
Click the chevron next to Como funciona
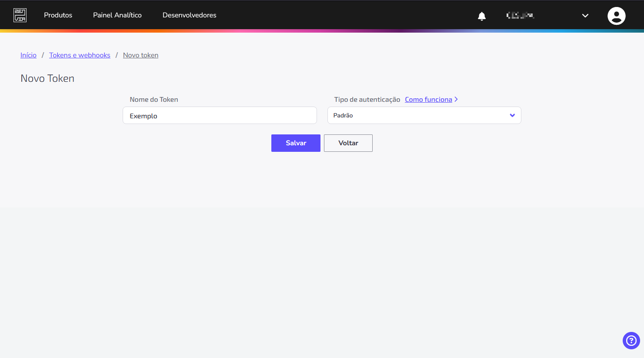point(456,100)
